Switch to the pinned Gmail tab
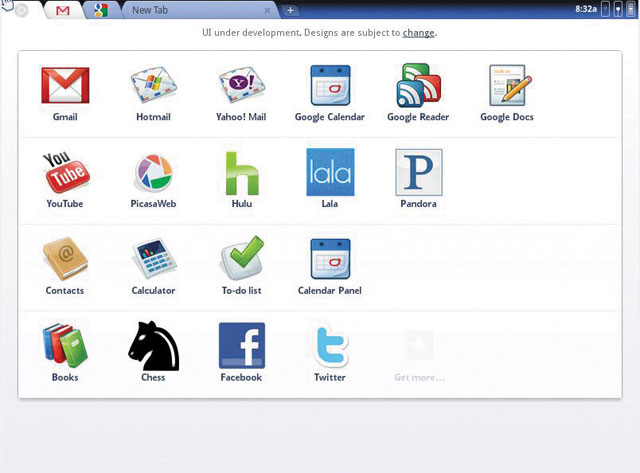This screenshot has width=640, height=473. (x=62, y=10)
